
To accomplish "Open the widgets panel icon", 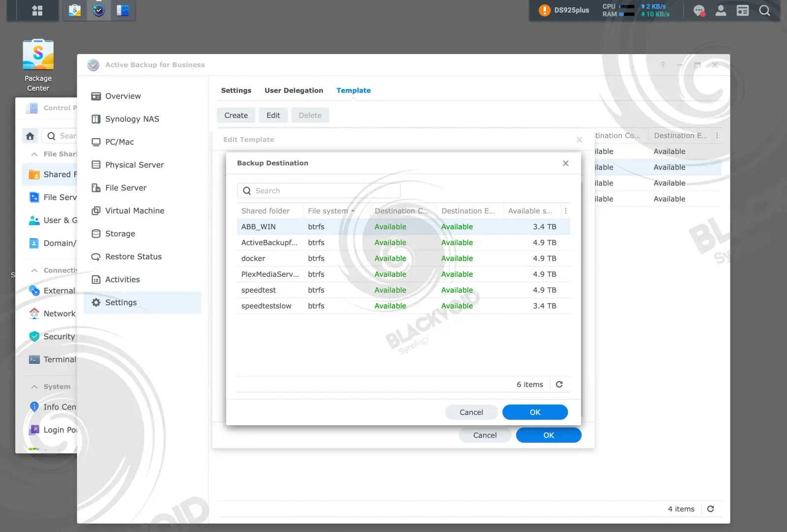I will coord(743,10).
